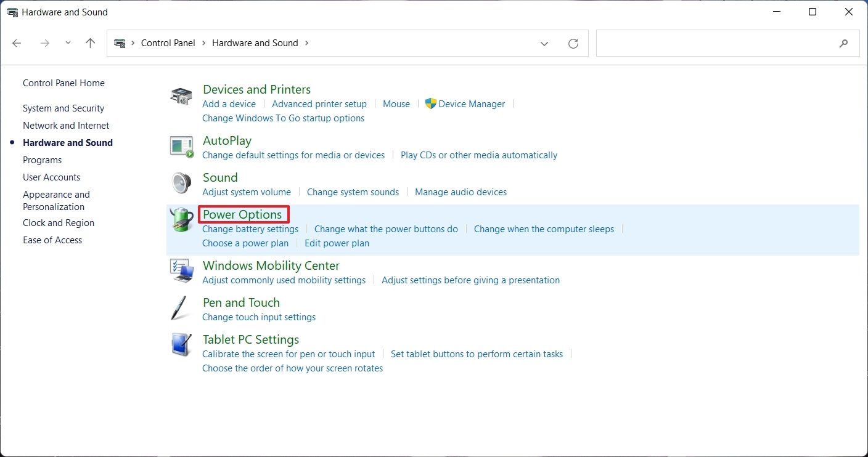Refresh the Control Panel view

pyautogui.click(x=573, y=43)
